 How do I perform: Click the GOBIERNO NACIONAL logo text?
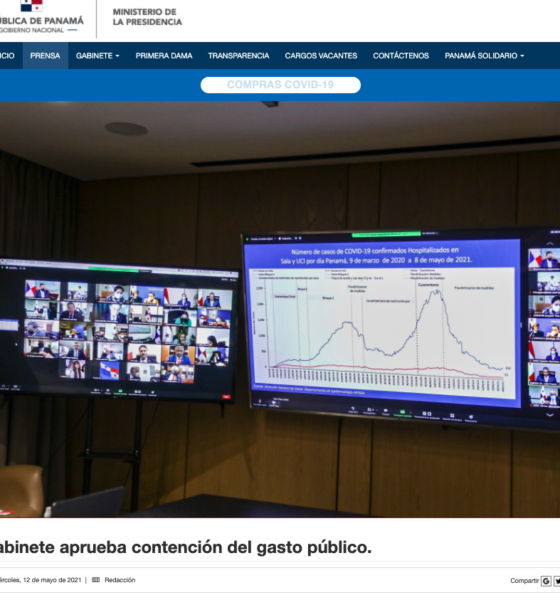tap(31, 30)
